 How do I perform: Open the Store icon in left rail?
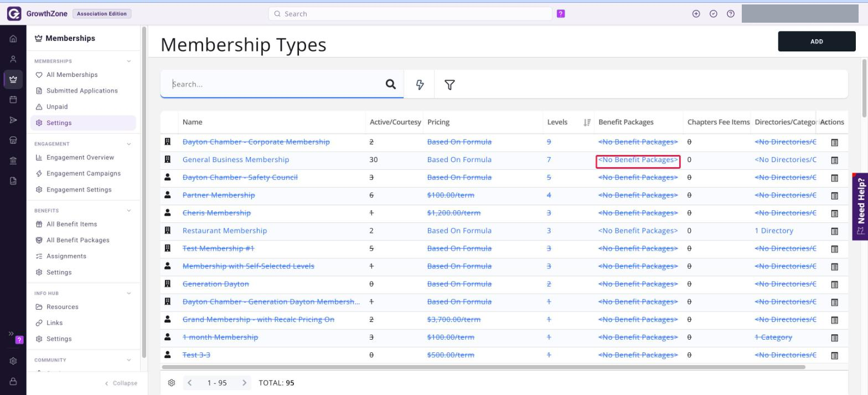(x=13, y=141)
